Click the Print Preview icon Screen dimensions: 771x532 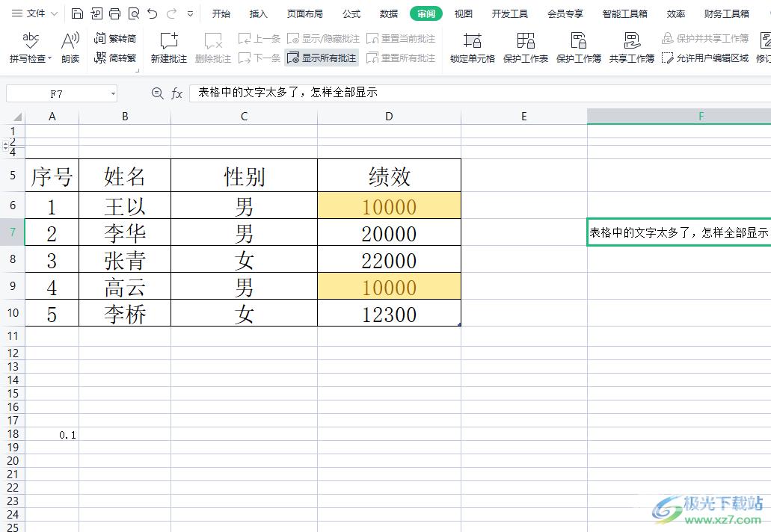[134, 13]
